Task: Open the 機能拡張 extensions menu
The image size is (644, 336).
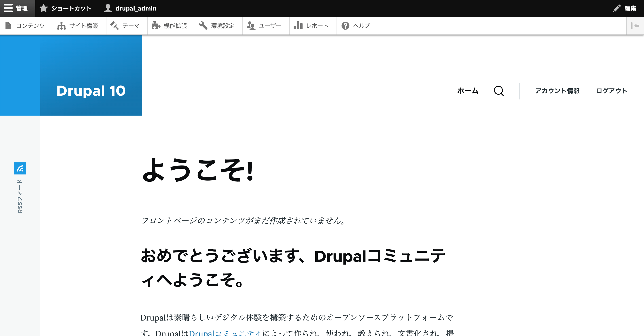Action: [169, 26]
